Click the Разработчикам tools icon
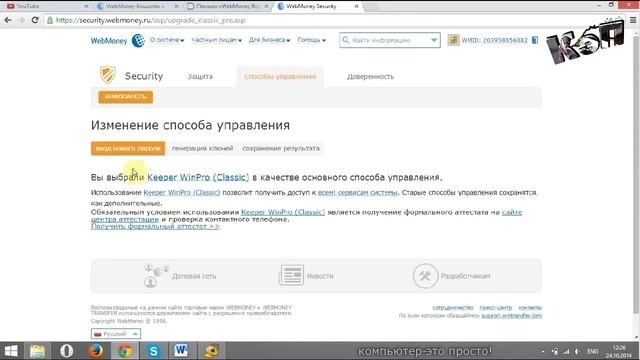The width and height of the screenshot is (640, 360). (425, 276)
